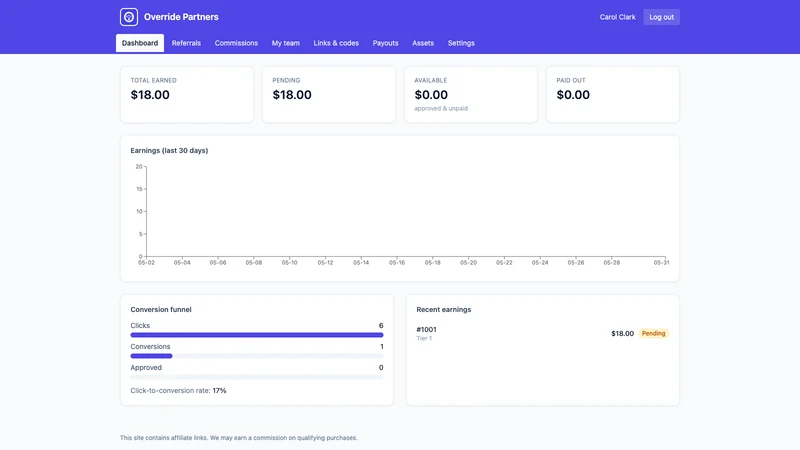Open earning entry #1001

point(426,330)
